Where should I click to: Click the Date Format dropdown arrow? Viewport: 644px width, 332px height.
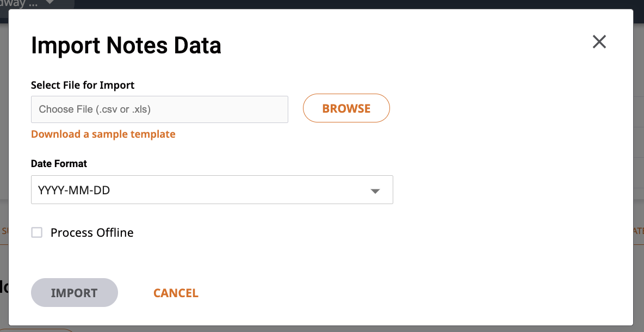(x=375, y=191)
